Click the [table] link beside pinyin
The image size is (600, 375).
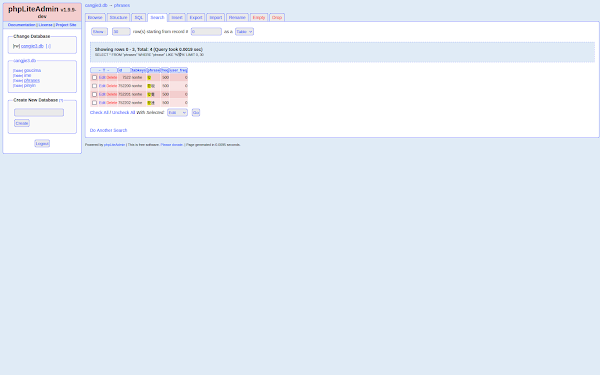tap(18, 86)
